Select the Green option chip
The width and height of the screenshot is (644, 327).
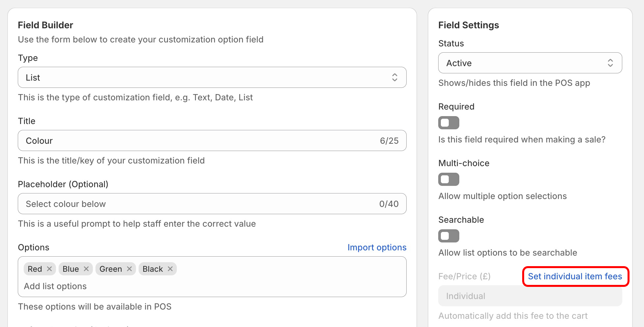111,269
